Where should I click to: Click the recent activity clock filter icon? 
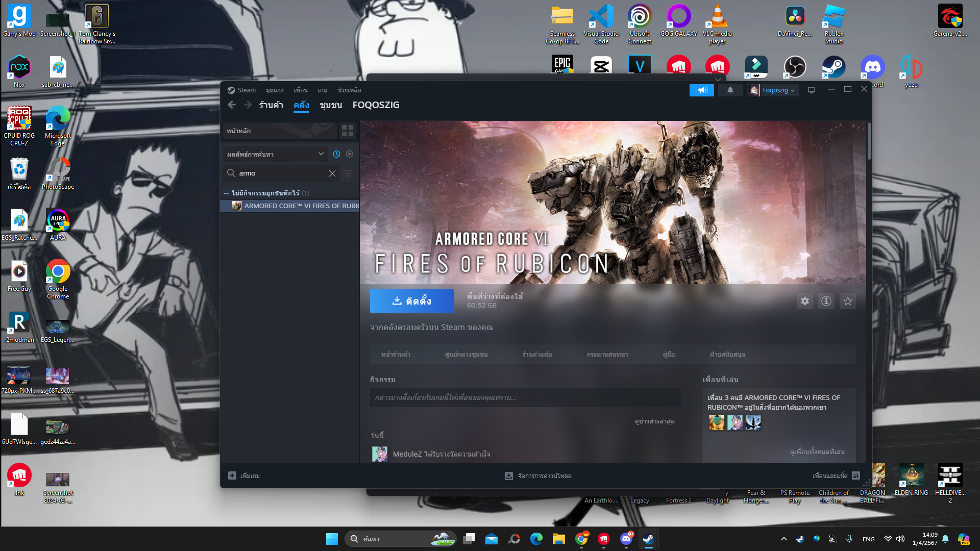pos(336,154)
